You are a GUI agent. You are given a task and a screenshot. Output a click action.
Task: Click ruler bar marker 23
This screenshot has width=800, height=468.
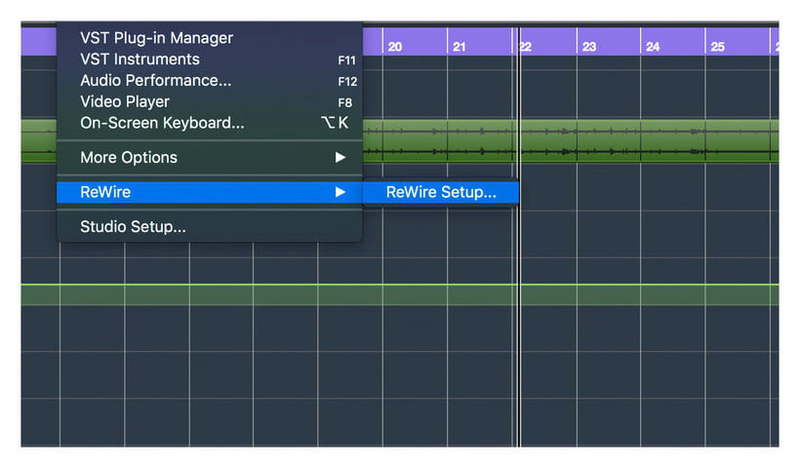(x=589, y=47)
